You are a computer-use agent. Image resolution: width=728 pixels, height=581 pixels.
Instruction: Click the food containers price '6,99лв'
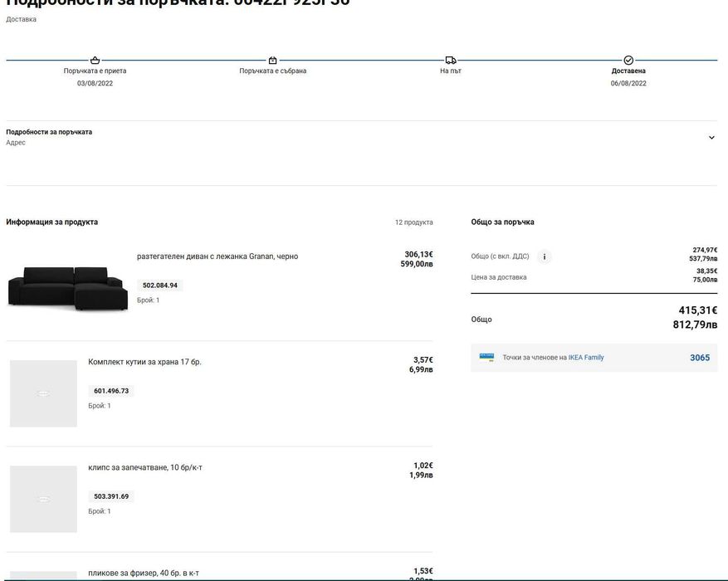421,370
